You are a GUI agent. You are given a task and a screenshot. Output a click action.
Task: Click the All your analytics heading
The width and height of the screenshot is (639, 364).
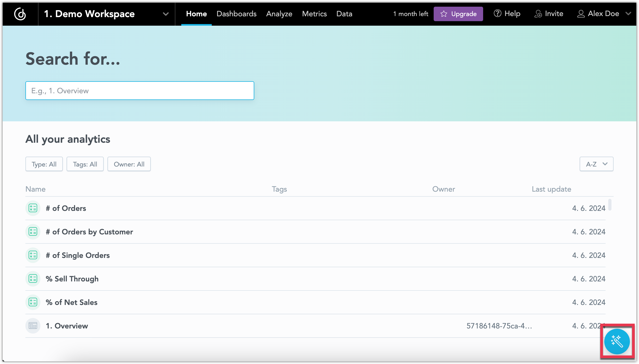(x=68, y=139)
